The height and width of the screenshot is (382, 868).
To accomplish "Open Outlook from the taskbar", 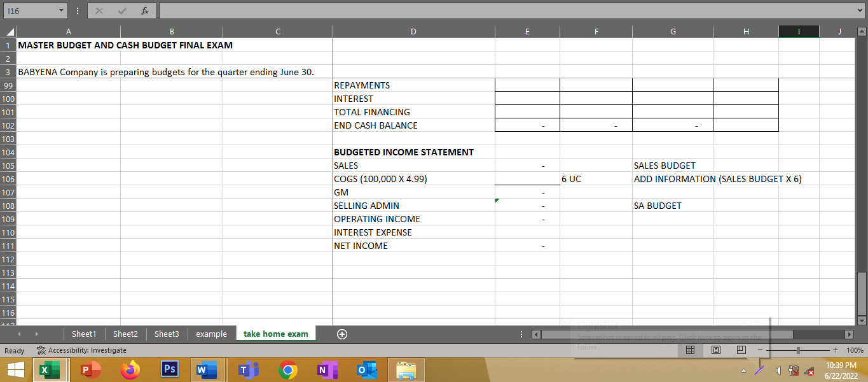I will tap(366, 370).
